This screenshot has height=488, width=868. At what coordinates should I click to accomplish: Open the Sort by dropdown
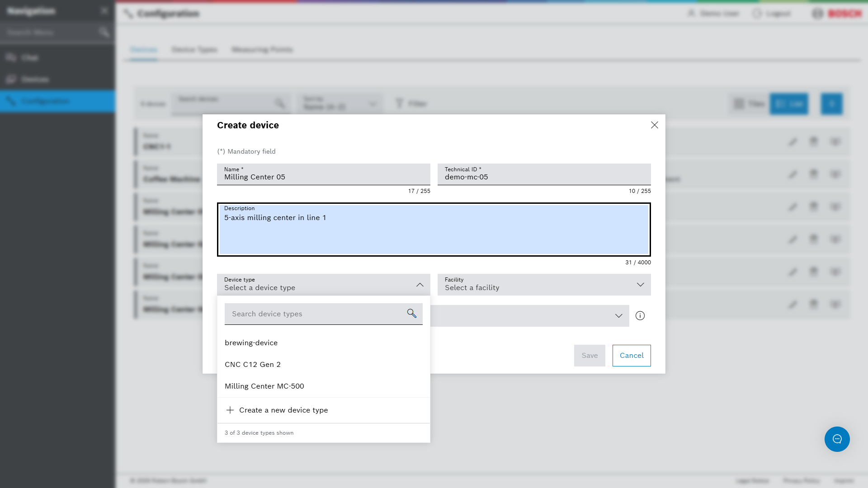pos(340,104)
